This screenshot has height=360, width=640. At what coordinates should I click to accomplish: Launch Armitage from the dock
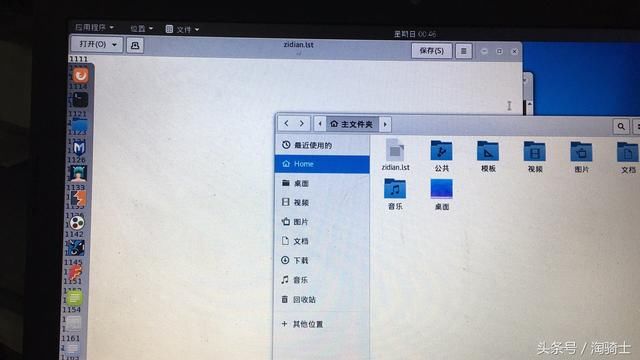[x=78, y=173]
